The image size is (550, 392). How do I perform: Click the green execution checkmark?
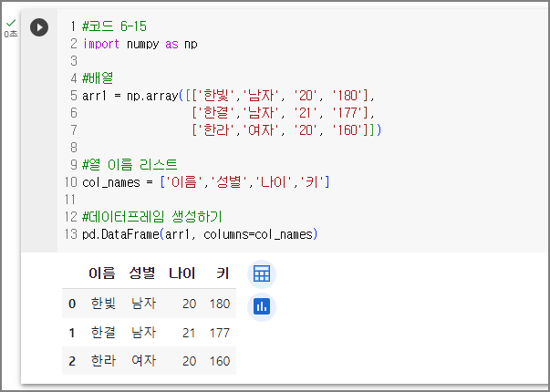pos(11,23)
